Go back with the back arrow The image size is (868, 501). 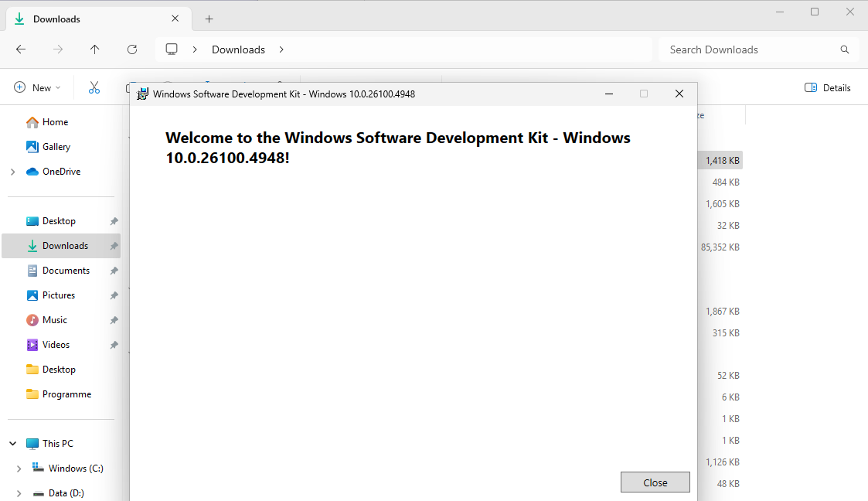(x=21, y=49)
